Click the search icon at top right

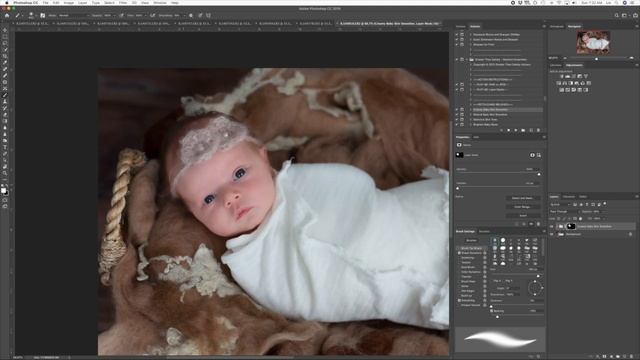(x=616, y=16)
